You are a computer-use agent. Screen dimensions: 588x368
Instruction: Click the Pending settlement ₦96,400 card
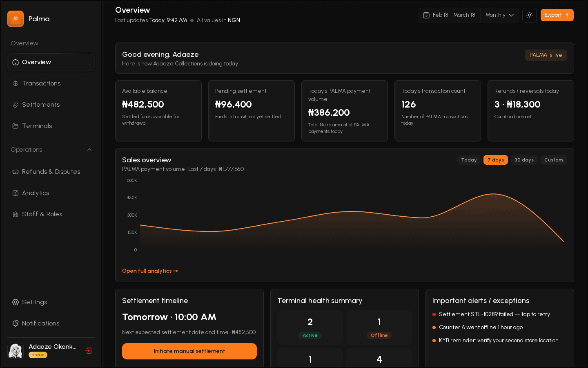pos(252,111)
